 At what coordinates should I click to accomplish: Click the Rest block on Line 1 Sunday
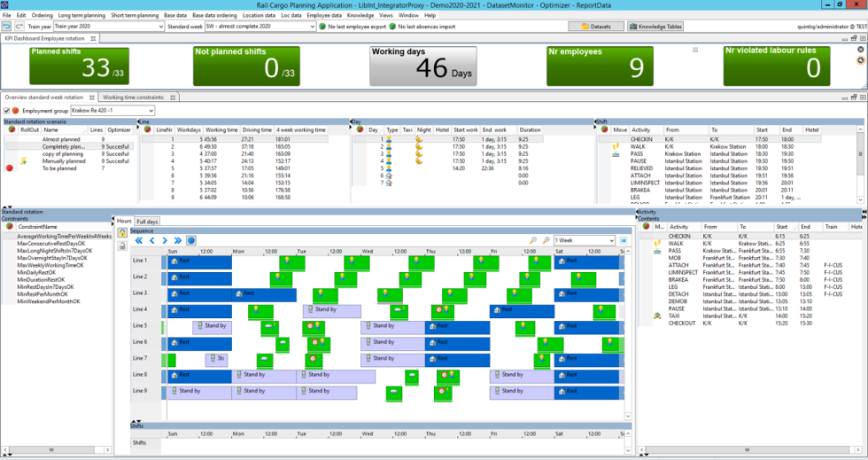pyautogui.click(x=199, y=262)
